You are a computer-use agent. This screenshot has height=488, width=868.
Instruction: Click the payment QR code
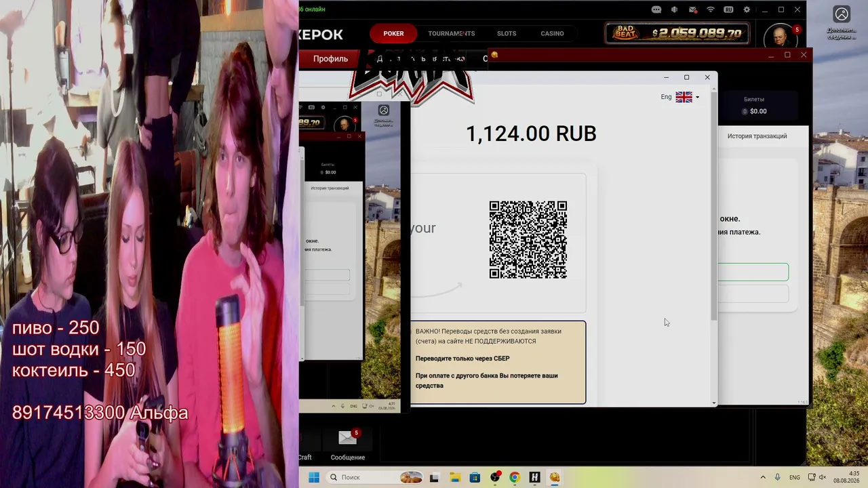(x=528, y=239)
